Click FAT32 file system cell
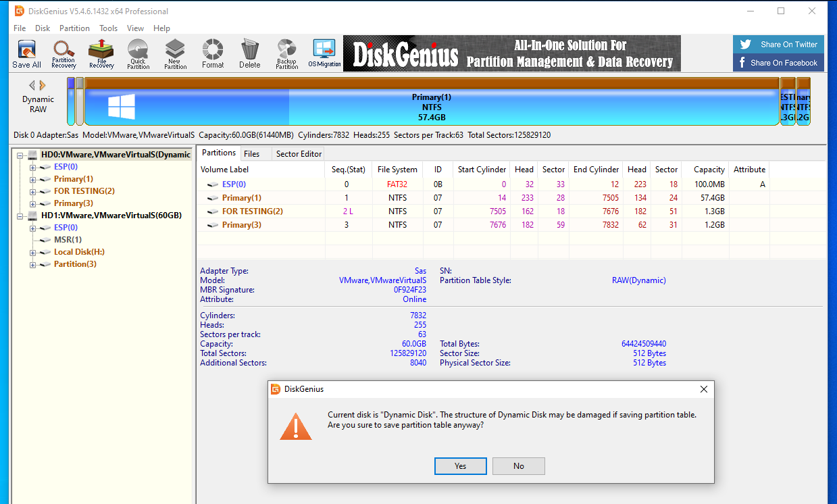The height and width of the screenshot is (504, 837). 397,184
